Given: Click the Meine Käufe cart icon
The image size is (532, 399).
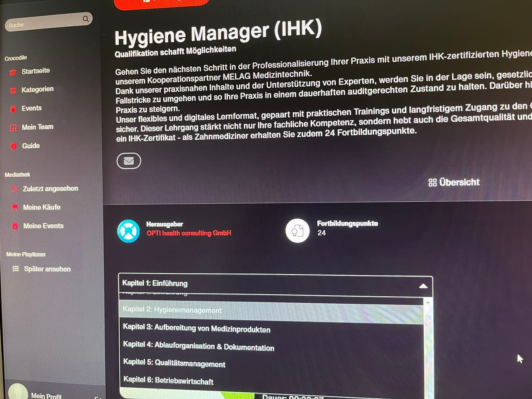Looking at the screenshot, I should pos(15,208).
